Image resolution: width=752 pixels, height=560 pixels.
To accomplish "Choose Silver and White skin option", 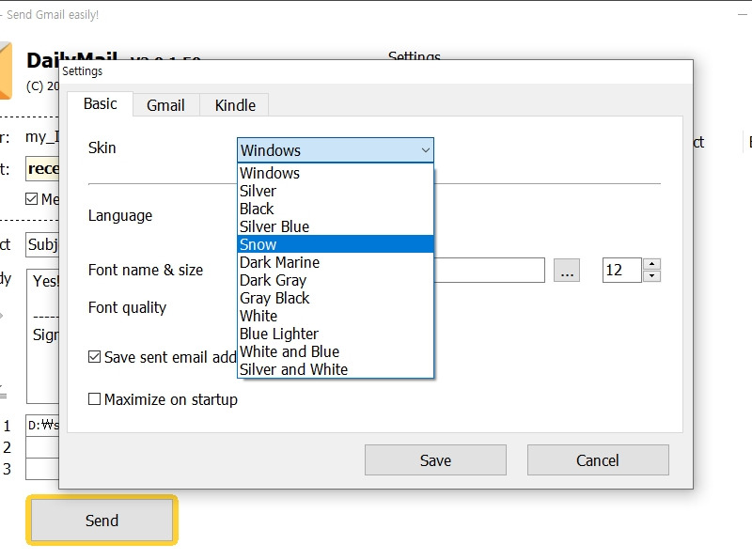I will point(336,369).
